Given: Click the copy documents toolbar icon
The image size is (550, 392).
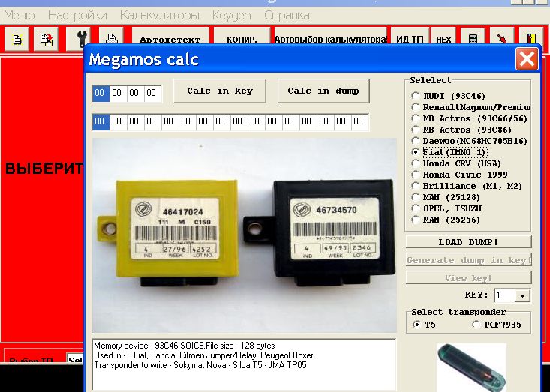Looking at the screenshot, I should coord(46,39).
